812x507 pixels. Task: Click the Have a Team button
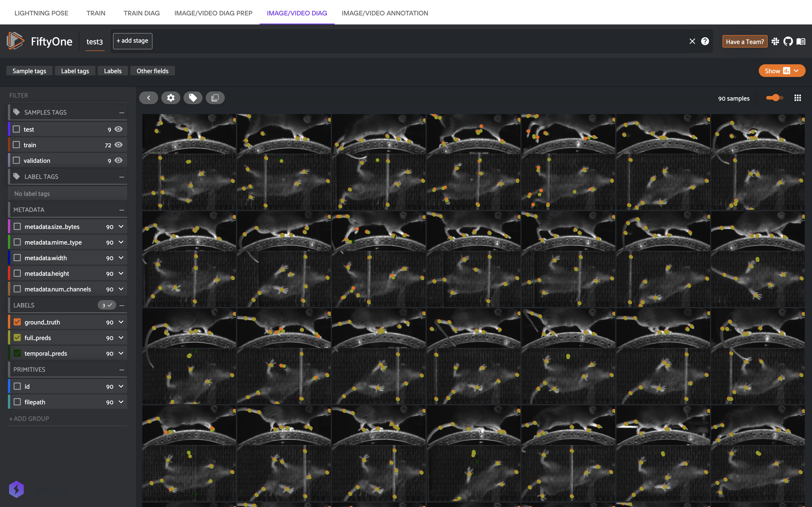tap(744, 42)
